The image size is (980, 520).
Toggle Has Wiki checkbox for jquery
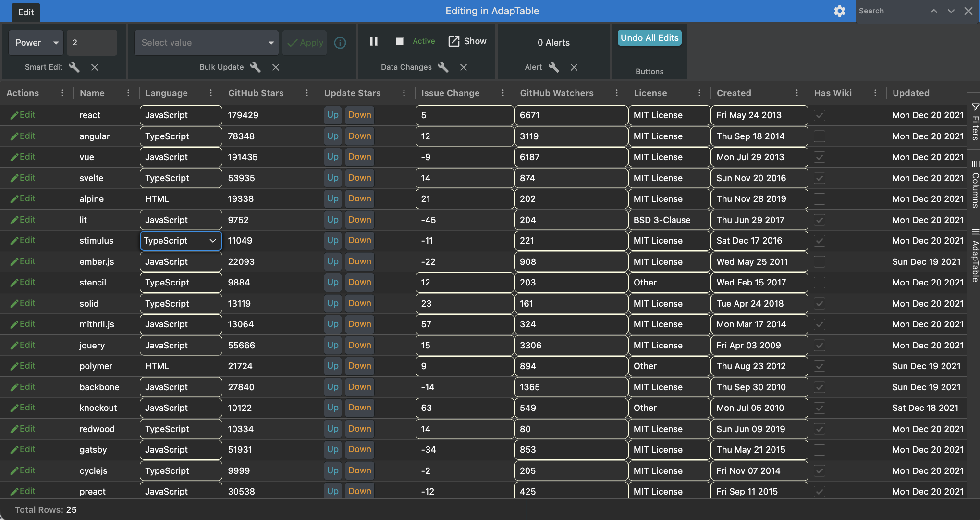pyautogui.click(x=820, y=345)
